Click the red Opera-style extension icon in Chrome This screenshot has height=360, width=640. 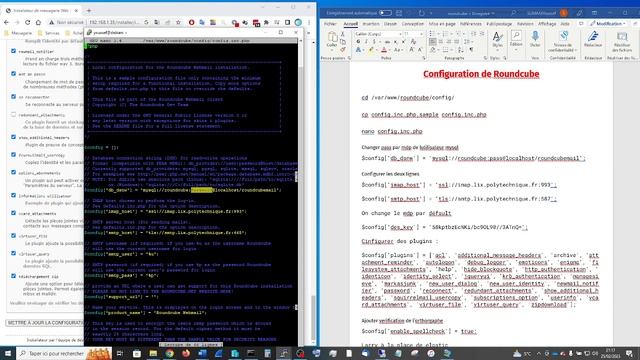pos(191,22)
